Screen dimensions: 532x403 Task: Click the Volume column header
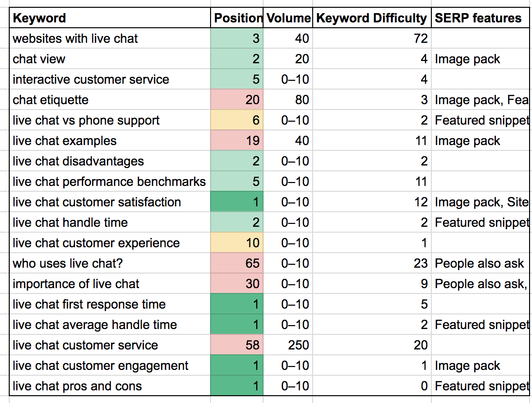288,18
